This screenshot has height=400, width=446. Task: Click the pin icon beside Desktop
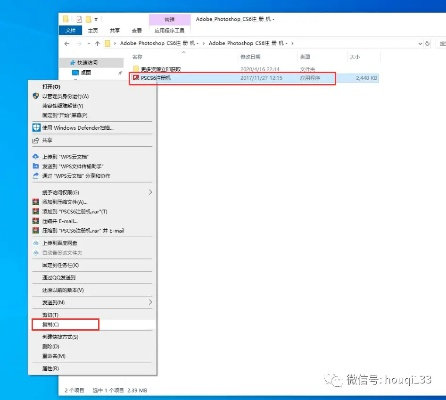click(x=120, y=72)
